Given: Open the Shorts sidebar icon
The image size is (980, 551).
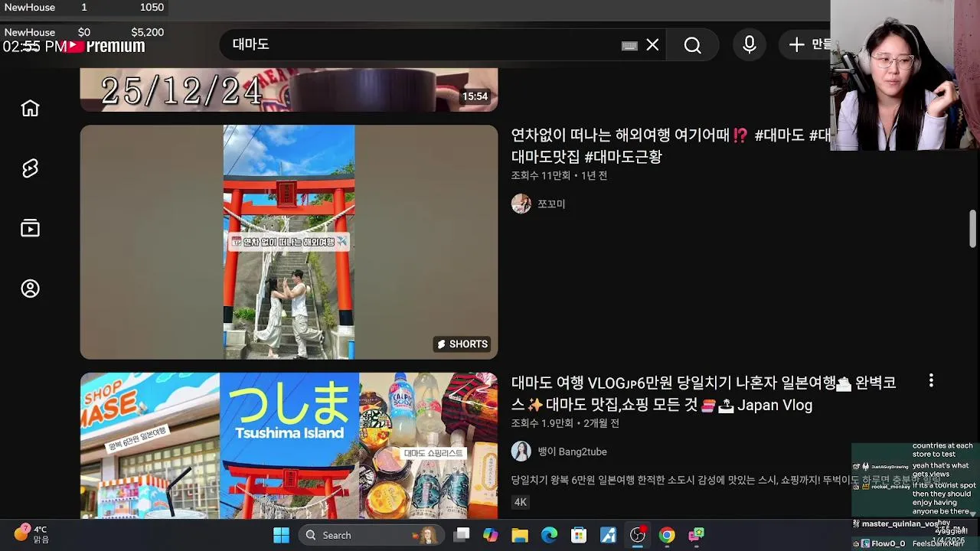Looking at the screenshot, I should [x=30, y=168].
